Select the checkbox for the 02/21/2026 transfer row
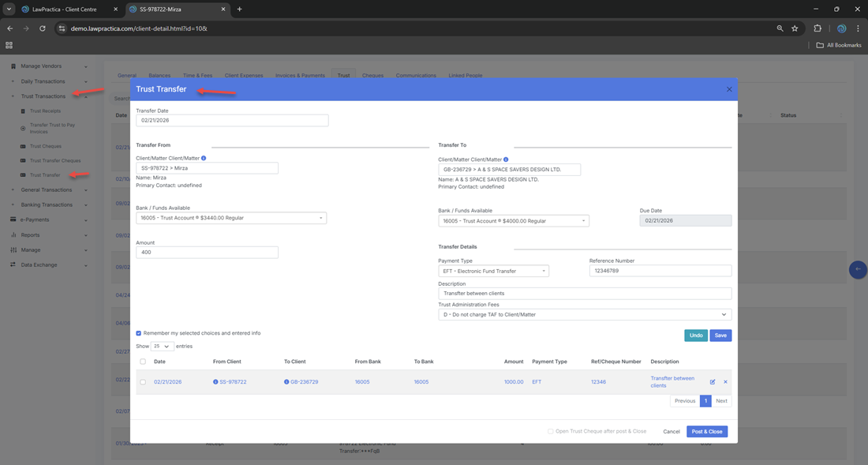Image resolution: width=868 pixels, height=465 pixels. tap(143, 382)
